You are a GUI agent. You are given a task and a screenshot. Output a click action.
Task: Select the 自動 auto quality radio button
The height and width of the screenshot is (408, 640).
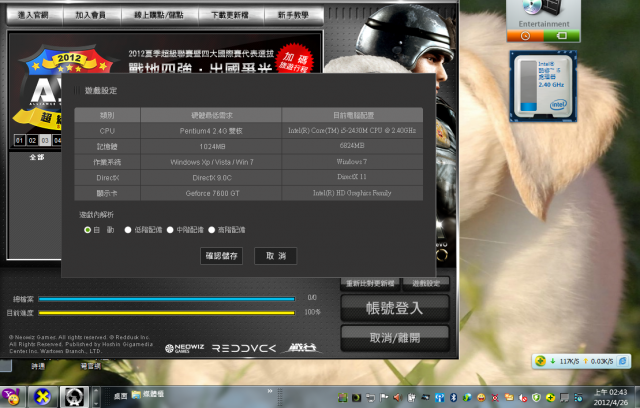click(x=87, y=230)
